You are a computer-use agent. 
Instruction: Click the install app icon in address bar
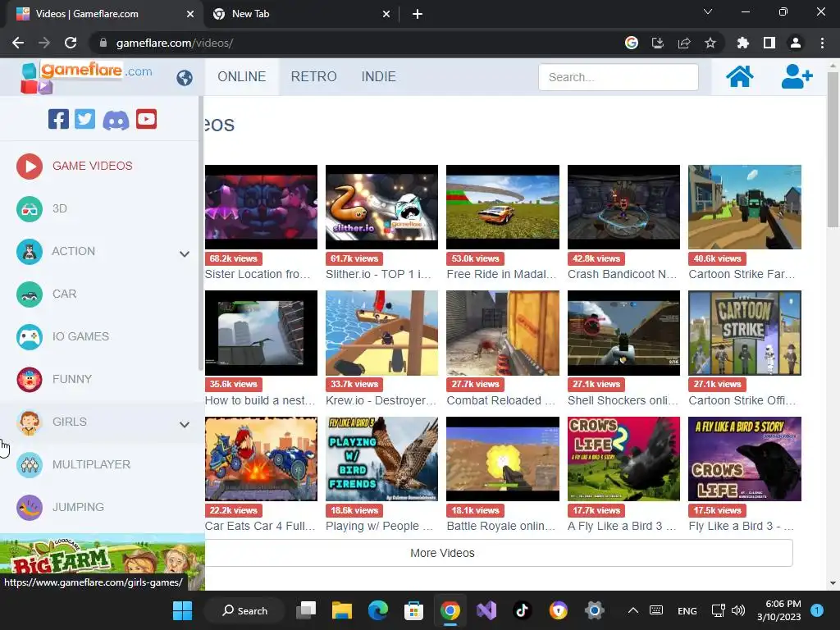(658, 43)
